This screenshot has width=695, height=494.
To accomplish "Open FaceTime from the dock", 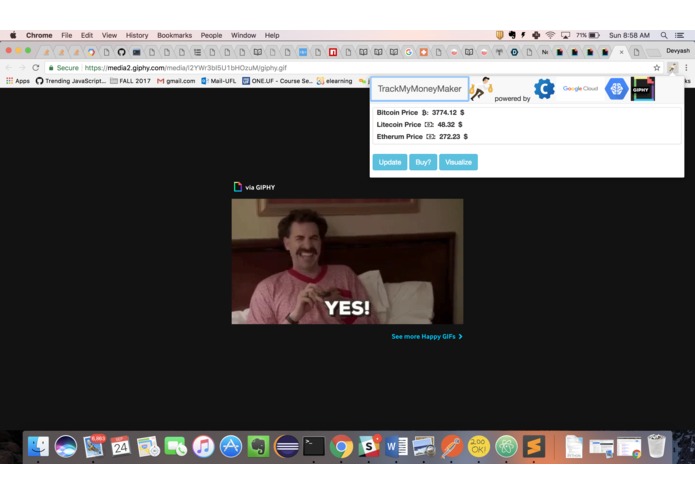I will click(x=176, y=446).
